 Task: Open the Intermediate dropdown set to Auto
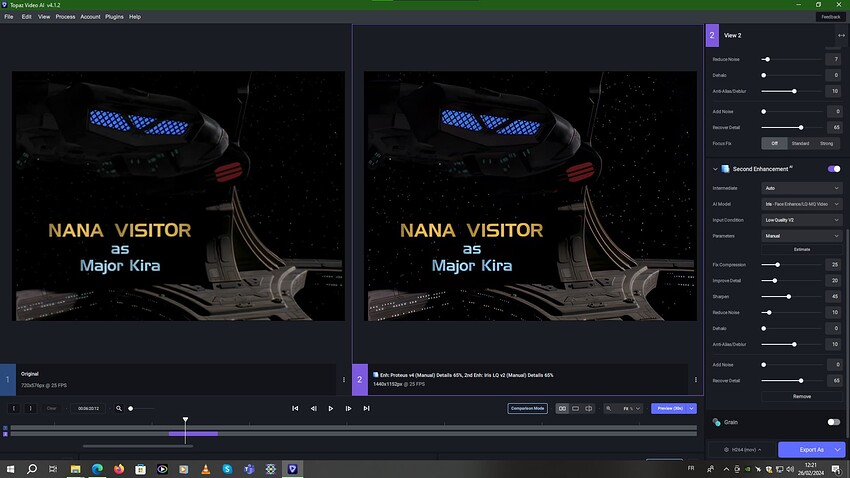tap(802, 188)
